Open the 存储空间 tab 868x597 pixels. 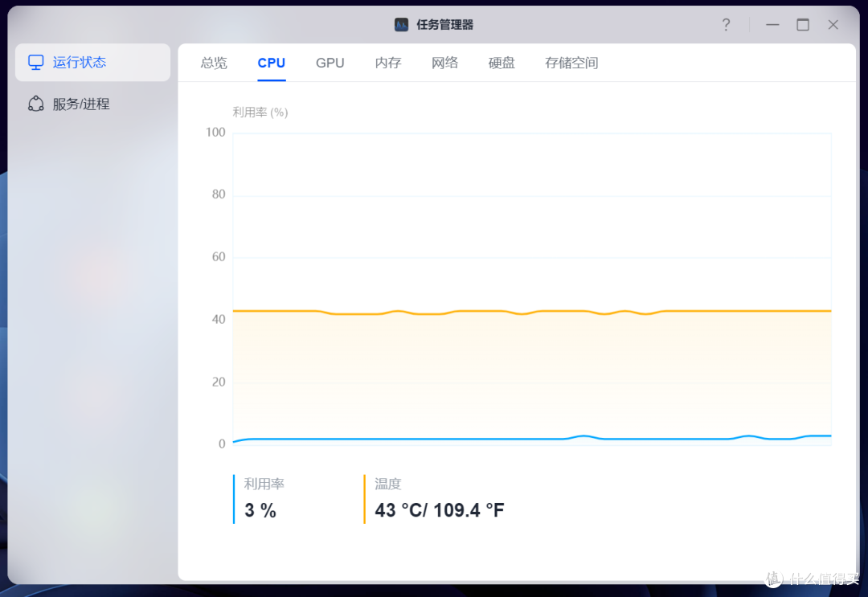[x=571, y=63]
